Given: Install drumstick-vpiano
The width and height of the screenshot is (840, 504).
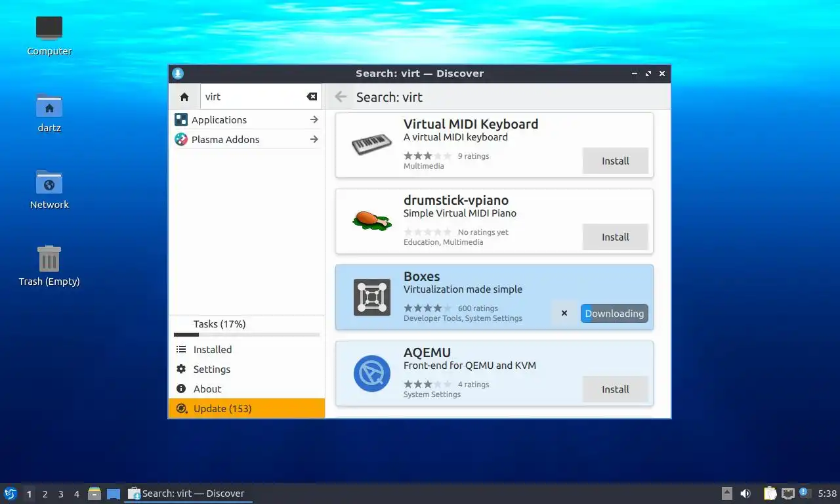Looking at the screenshot, I should [616, 237].
